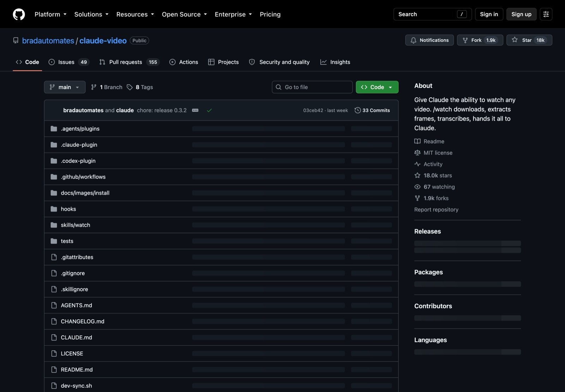This screenshot has width=565, height=392.
Task: Open the green Code dropdown button
Action: (377, 87)
